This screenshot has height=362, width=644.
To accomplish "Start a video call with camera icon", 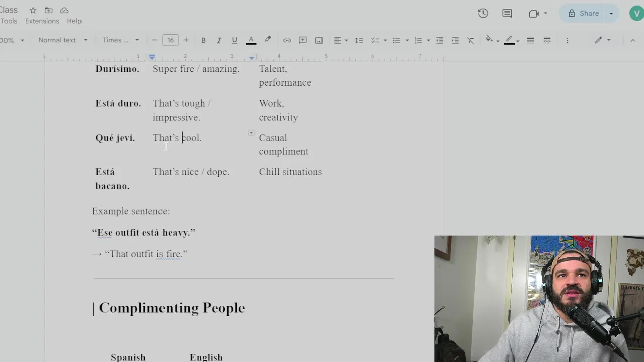I will 534,14.
